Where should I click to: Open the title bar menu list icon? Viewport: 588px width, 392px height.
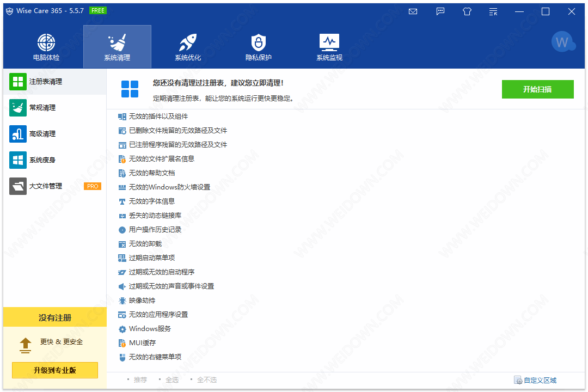coord(493,11)
